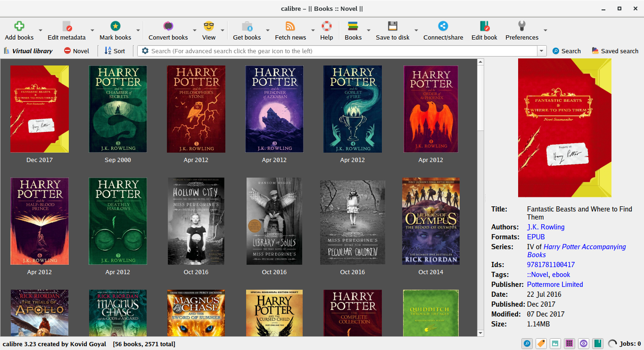
Task: Click the Convert books icon
Action: tap(168, 26)
